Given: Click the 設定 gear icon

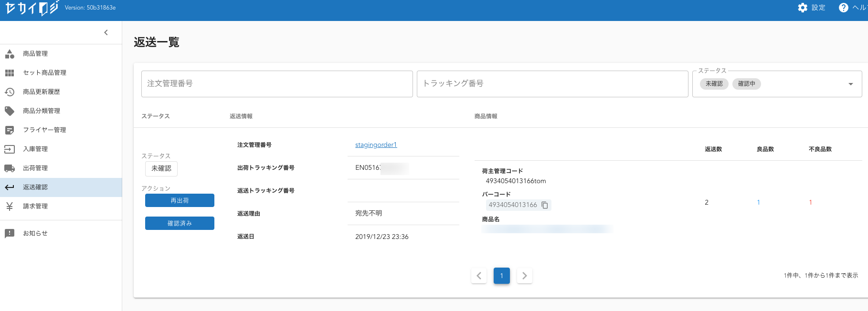Looking at the screenshot, I should [803, 8].
